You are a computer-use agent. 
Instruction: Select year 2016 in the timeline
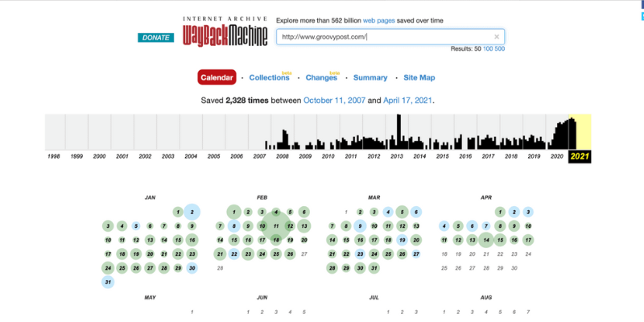point(465,156)
